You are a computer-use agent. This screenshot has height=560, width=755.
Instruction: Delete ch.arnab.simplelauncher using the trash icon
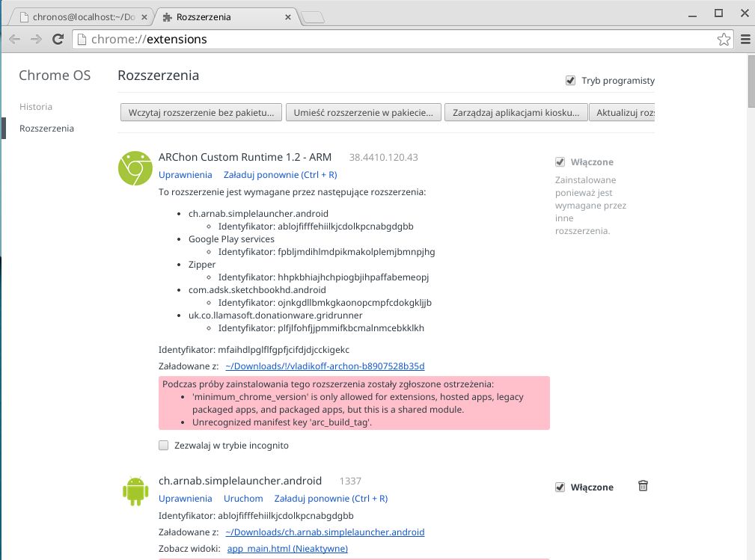(642, 486)
